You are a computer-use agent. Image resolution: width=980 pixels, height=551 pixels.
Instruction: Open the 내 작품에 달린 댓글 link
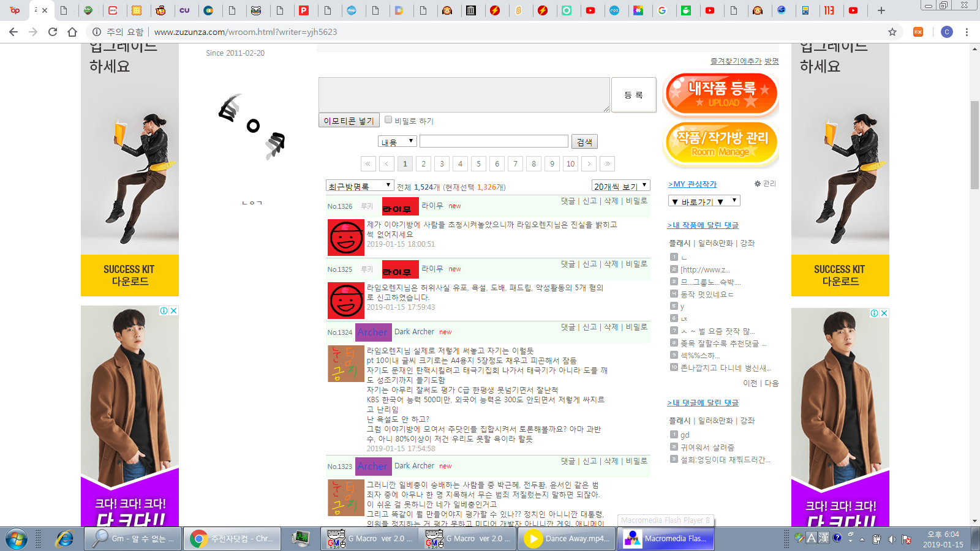coord(703,225)
